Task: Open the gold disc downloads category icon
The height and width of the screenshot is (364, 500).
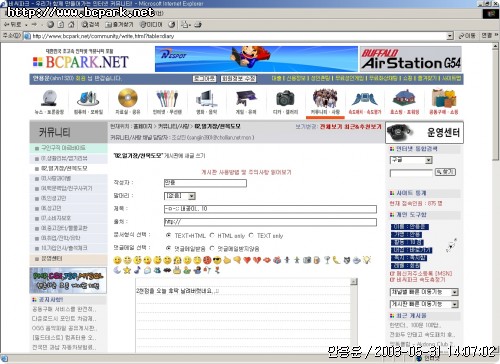Action: pyautogui.click(x=128, y=98)
